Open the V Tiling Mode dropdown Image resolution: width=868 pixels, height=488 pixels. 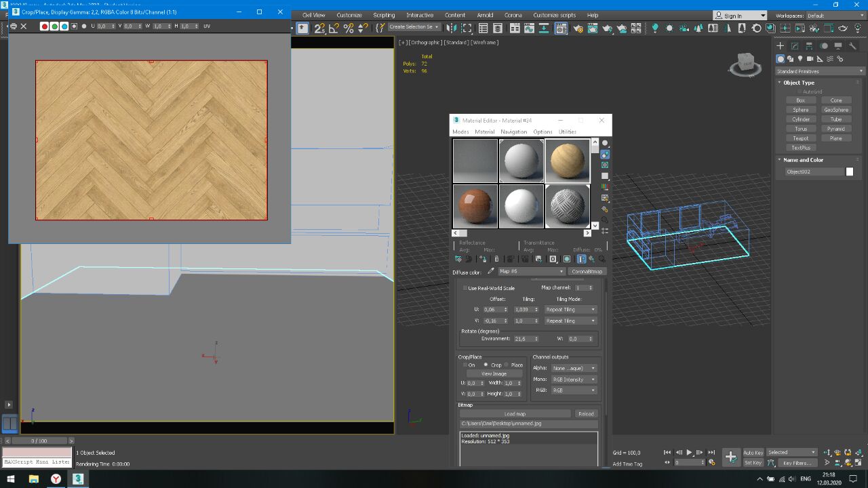[570, 321]
